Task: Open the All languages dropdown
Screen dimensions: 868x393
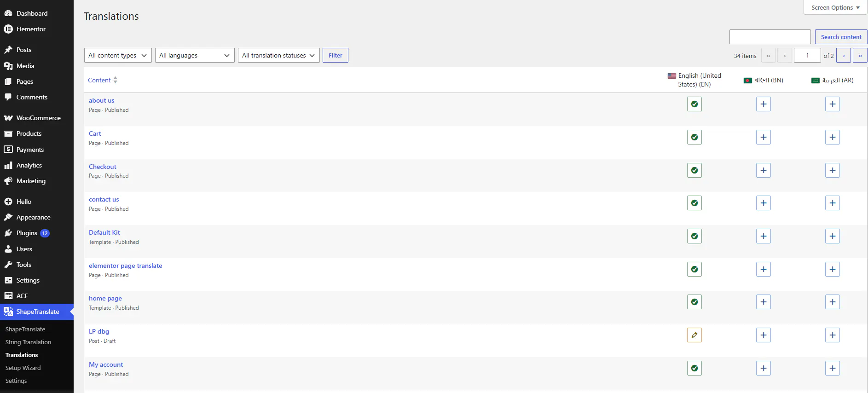Action: [x=195, y=55]
